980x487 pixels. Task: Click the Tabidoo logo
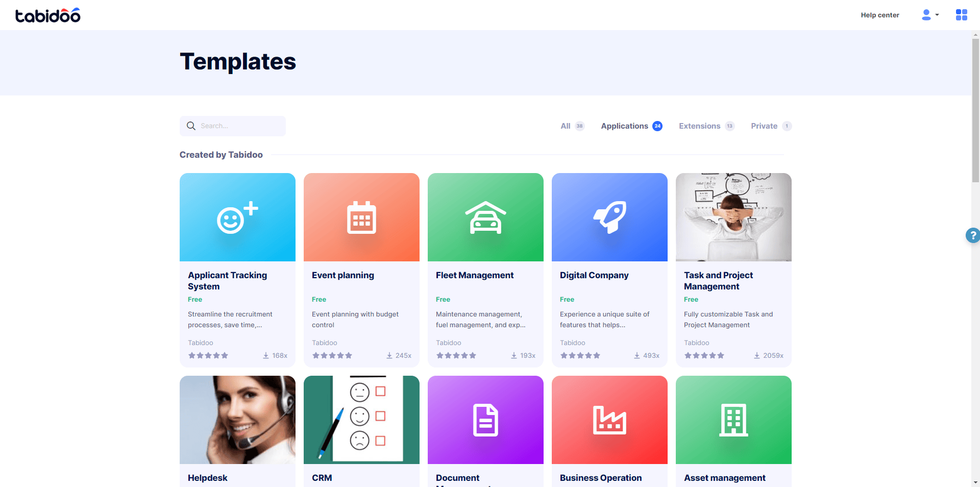pyautogui.click(x=48, y=15)
